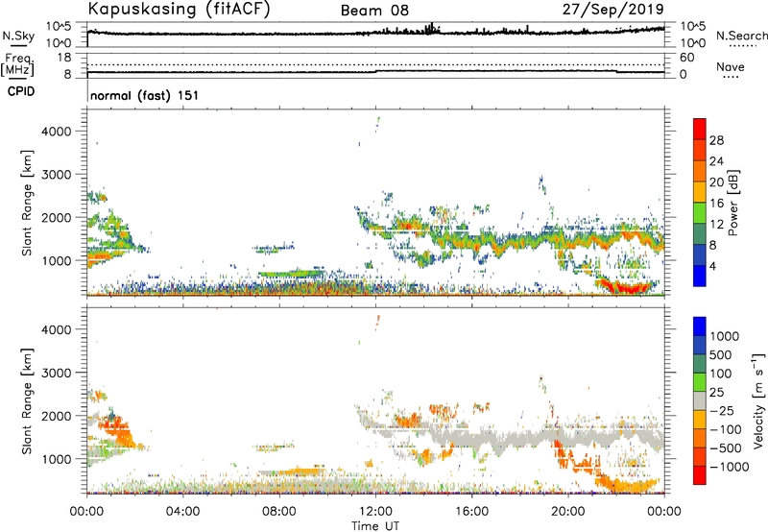768x532 pixels.
Task: Click the '3000' tick on the velocity panel
Action: 56,373
